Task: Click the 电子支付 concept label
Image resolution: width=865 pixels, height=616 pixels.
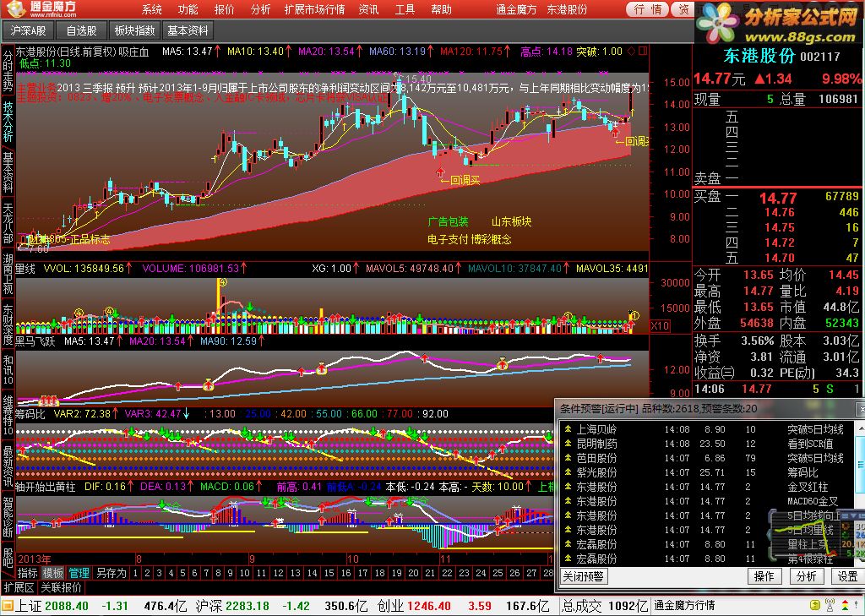Action: [x=448, y=240]
